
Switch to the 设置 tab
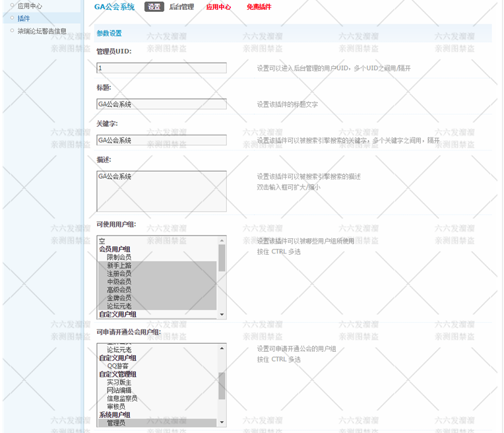(x=154, y=7)
